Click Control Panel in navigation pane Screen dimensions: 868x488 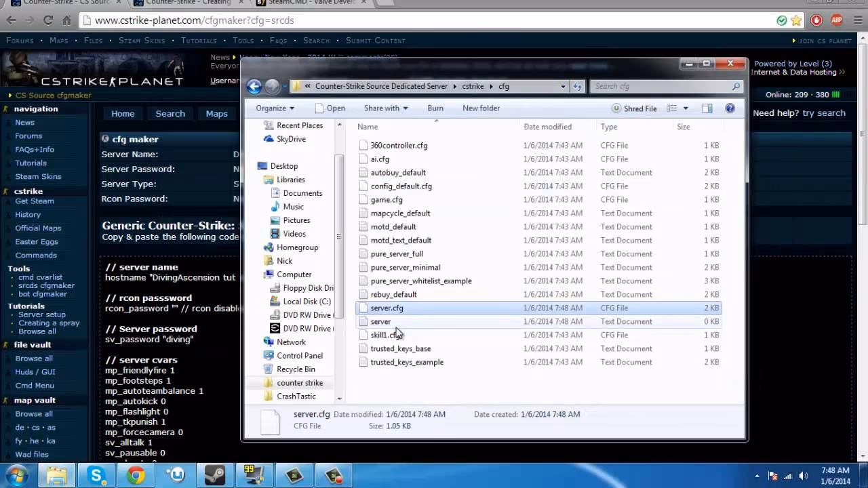(299, 356)
